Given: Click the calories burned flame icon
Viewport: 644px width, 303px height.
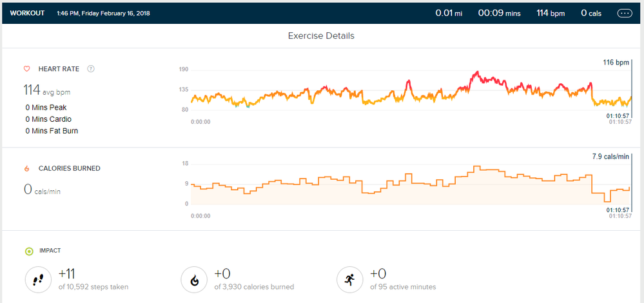Looking at the screenshot, I should pos(26,168).
